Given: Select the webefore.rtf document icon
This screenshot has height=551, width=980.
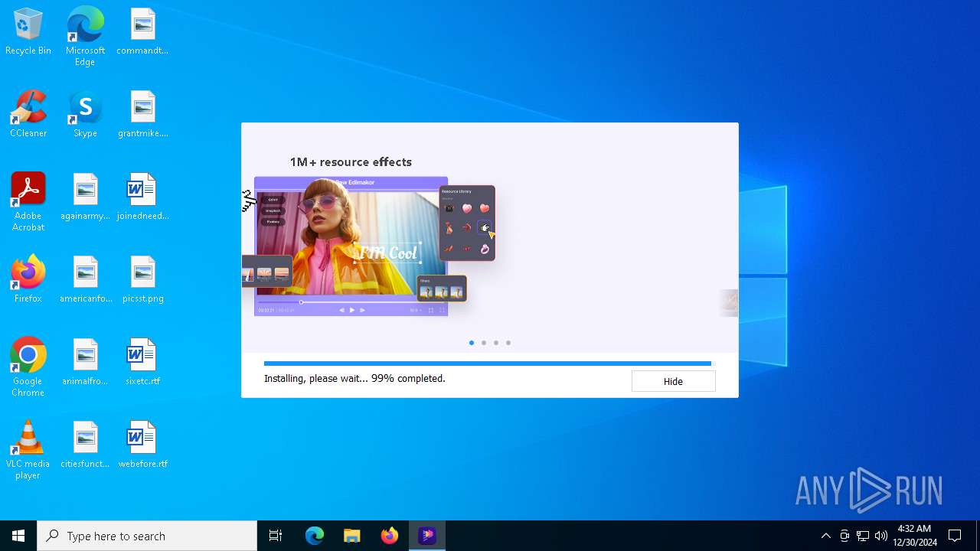Looking at the screenshot, I should pyautogui.click(x=142, y=445).
